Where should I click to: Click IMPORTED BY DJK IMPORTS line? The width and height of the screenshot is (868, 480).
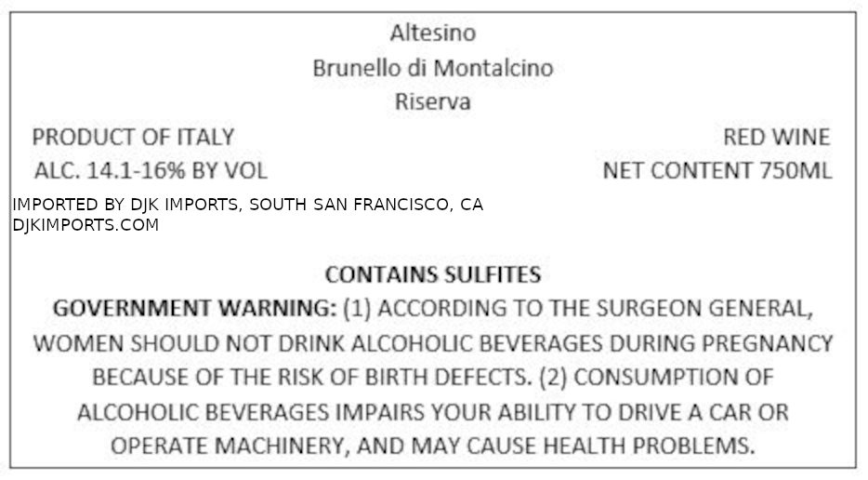coord(247,205)
